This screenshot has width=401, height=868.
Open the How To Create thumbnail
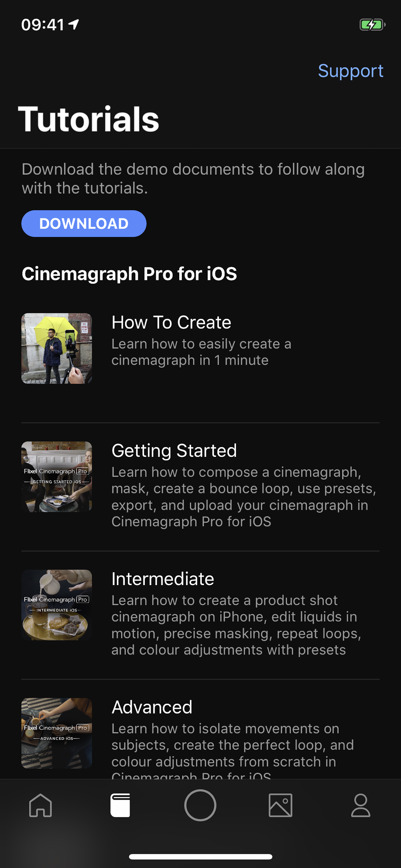click(x=57, y=348)
